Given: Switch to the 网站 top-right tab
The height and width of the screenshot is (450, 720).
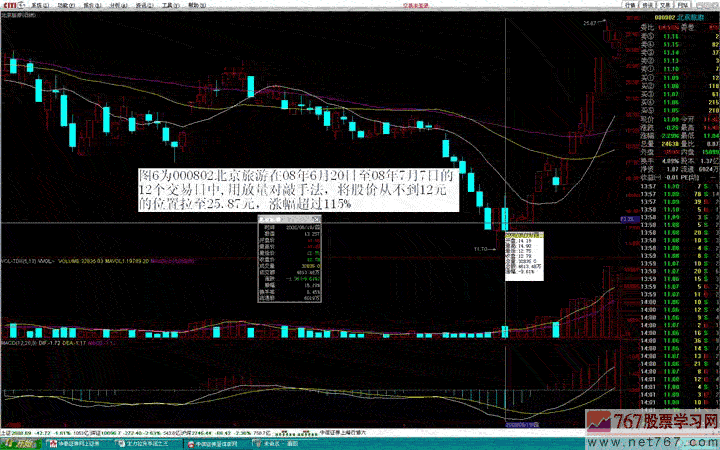Looking at the screenshot, I should (683, 5).
